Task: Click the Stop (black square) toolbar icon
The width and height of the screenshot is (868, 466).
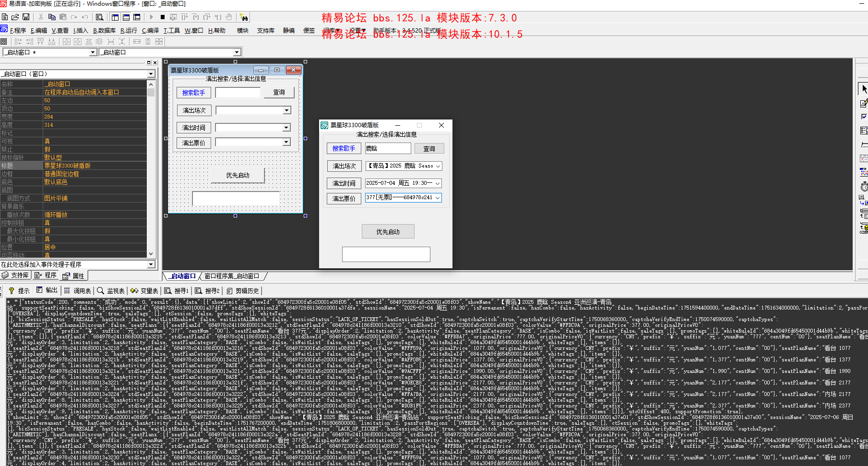Action: [163, 16]
